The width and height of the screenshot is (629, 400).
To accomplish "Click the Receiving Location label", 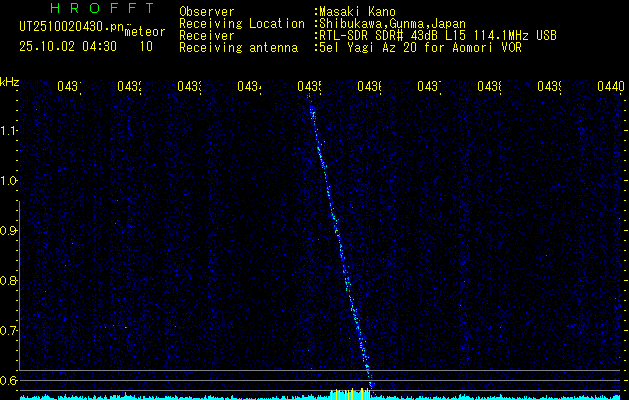I will coord(241,23).
